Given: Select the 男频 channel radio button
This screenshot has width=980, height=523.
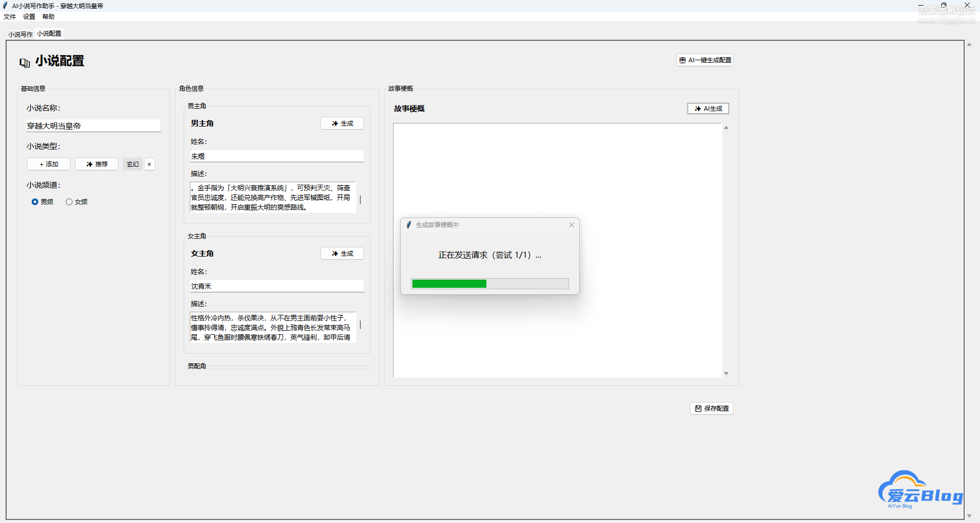Looking at the screenshot, I should (35, 202).
